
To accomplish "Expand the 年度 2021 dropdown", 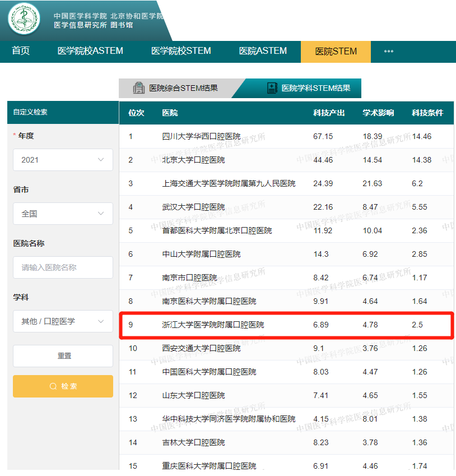I will pos(63,160).
